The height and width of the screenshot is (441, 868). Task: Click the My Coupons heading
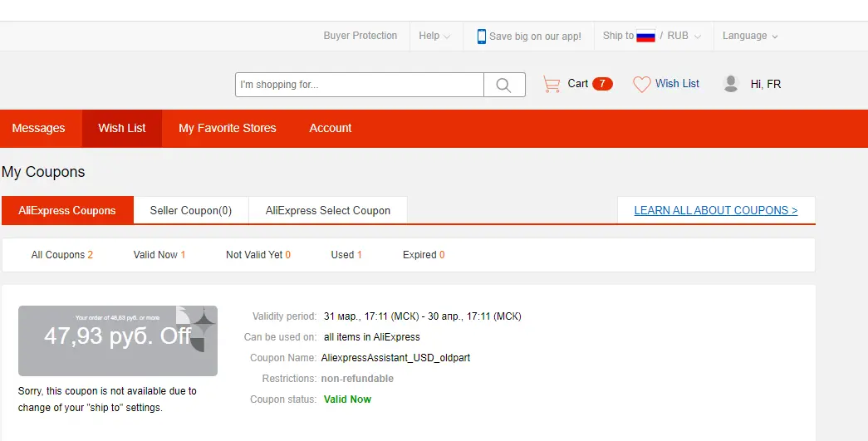(43, 172)
